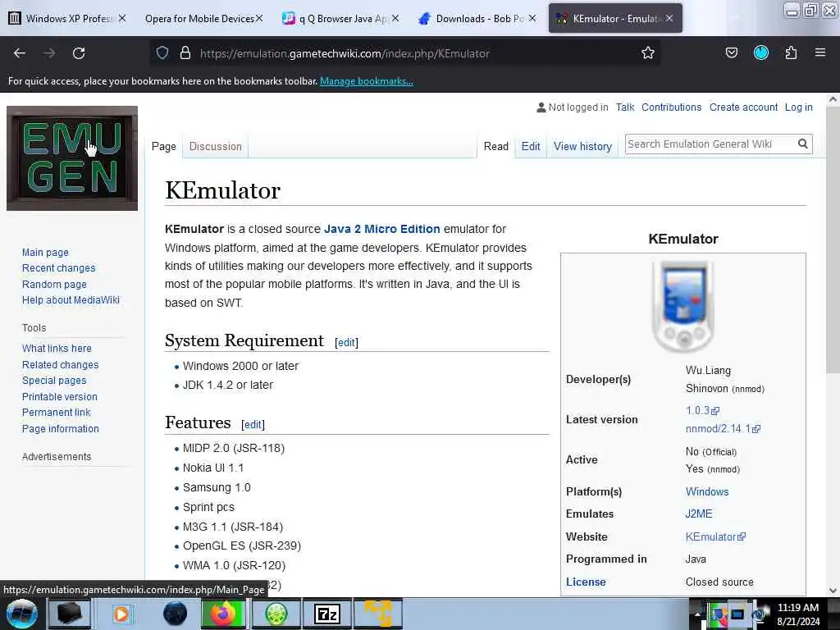Screen dimensions: 840x630
Task: Open the dark globe taskbar icon
Action: 175,614
